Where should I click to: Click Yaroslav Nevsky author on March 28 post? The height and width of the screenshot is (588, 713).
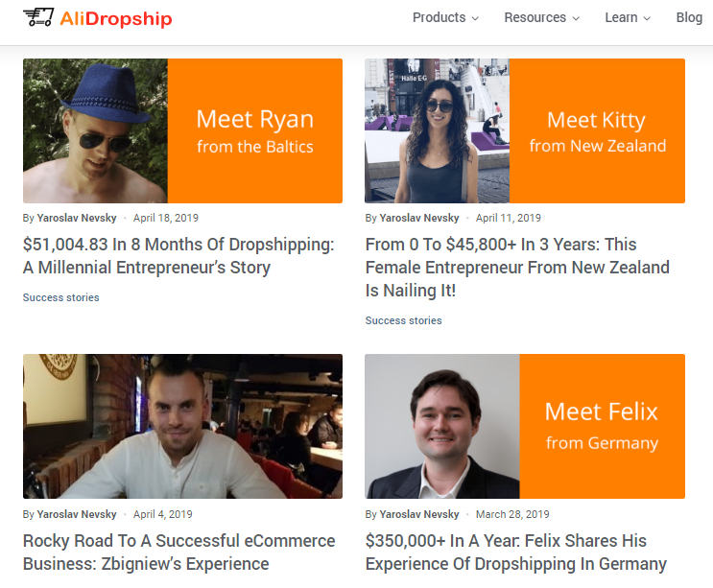pos(419,514)
